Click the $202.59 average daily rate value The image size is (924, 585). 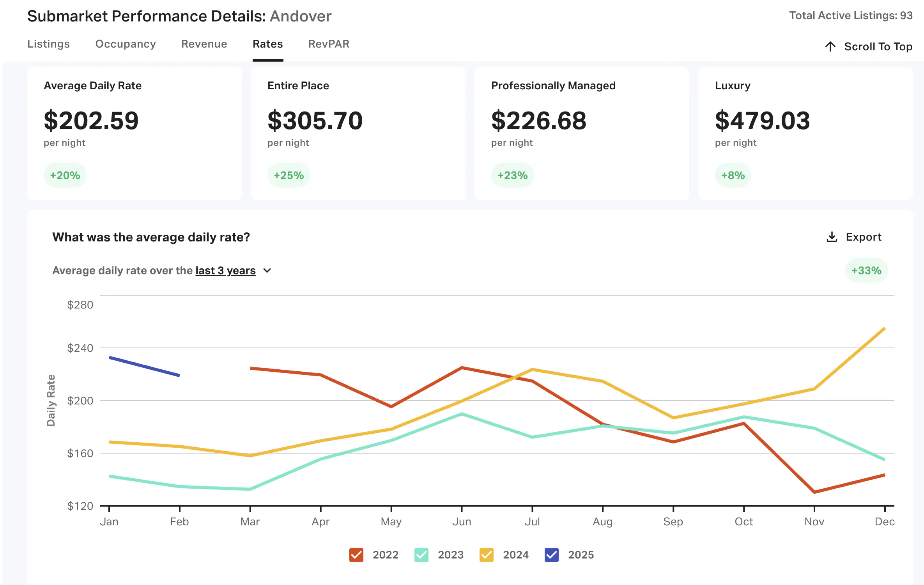[91, 121]
